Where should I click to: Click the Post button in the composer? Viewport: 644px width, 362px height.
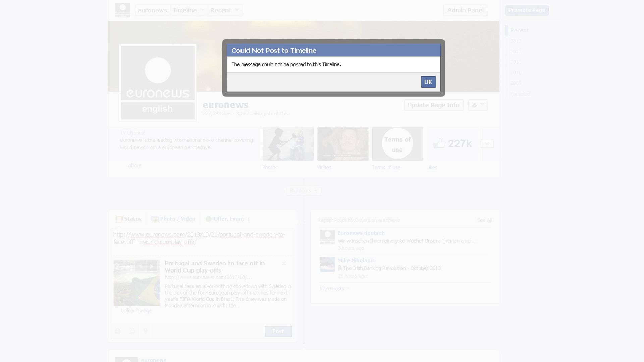278,331
